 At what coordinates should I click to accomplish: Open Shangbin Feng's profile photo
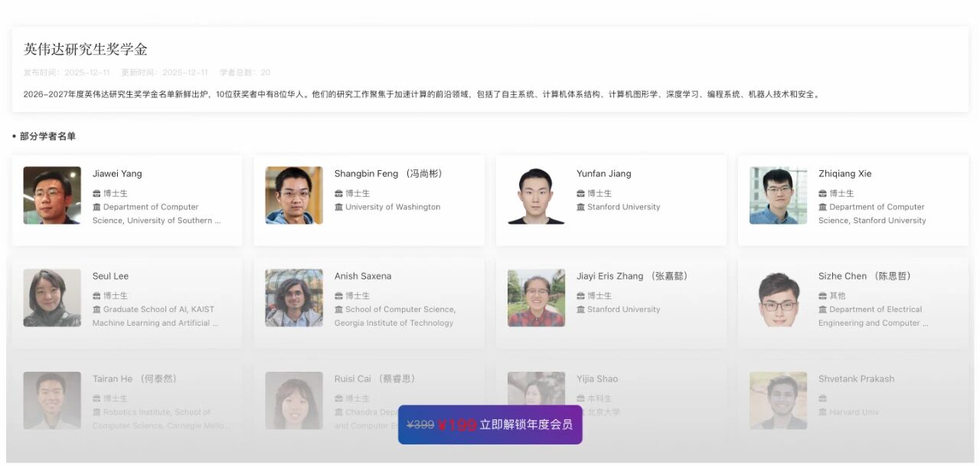pos(294,195)
